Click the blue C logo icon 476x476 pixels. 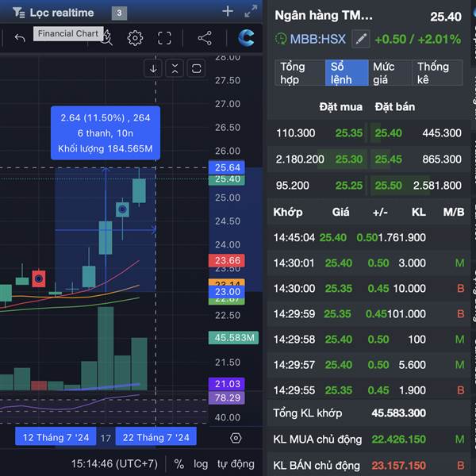246,38
